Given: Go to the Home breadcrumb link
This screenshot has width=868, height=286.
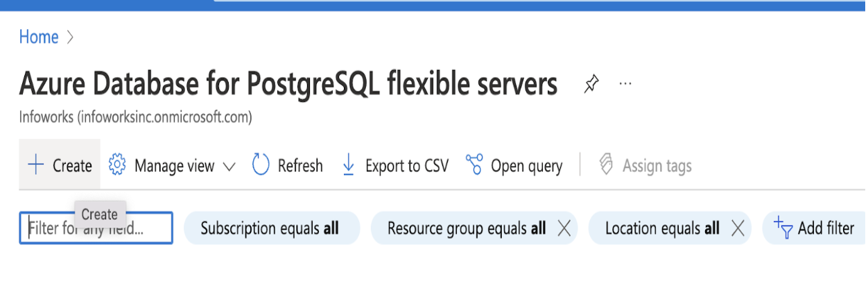Looking at the screenshot, I should 39,37.
